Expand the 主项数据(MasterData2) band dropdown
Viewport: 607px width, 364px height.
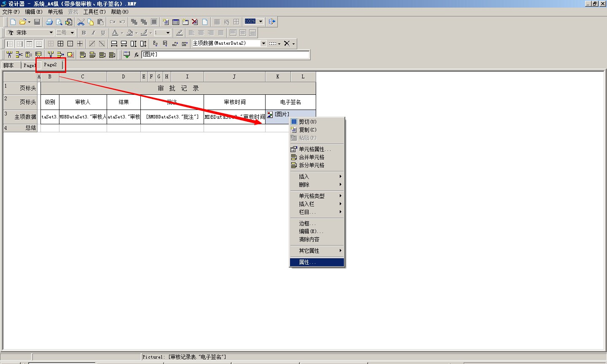(x=263, y=43)
